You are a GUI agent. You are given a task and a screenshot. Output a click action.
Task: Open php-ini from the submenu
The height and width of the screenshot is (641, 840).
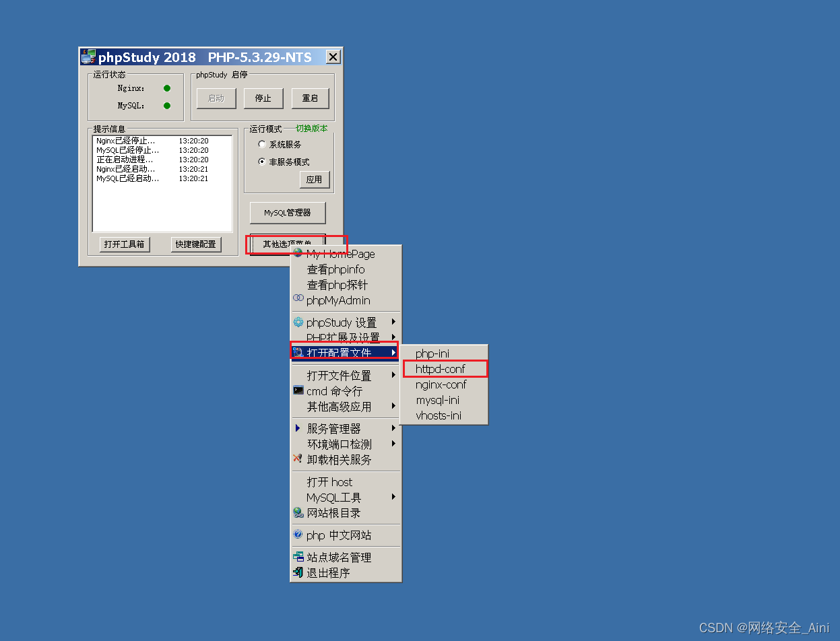(444, 353)
